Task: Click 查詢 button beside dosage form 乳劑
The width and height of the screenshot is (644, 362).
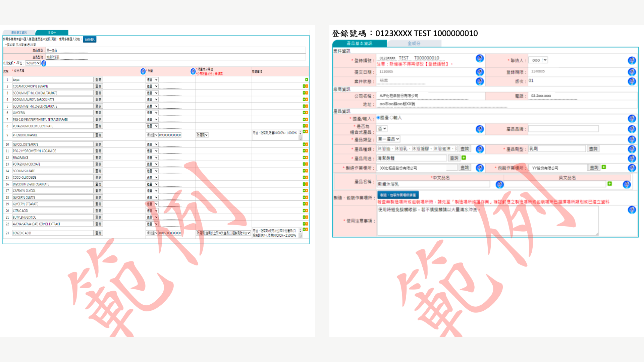Action: 593,149
